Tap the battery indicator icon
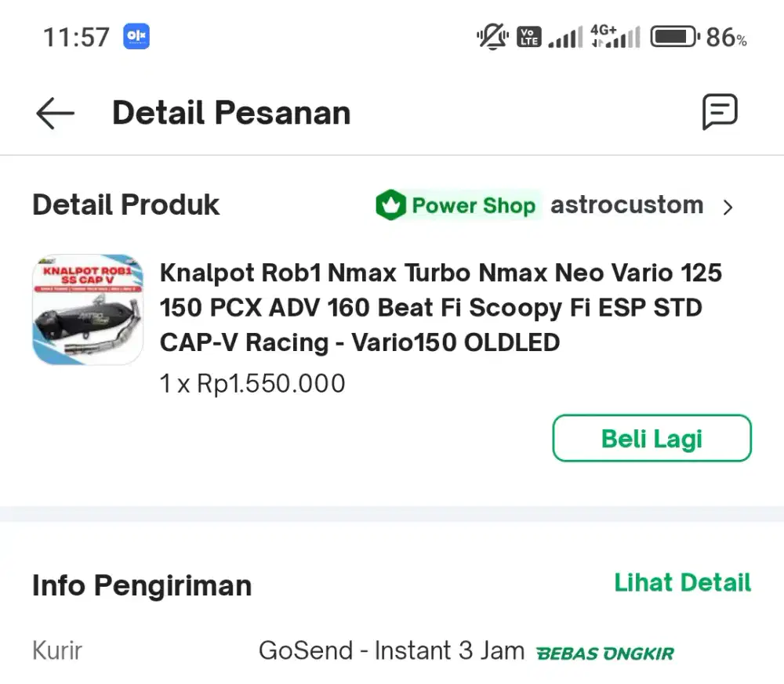Viewport: 784px width, 684px height. tap(674, 37)
